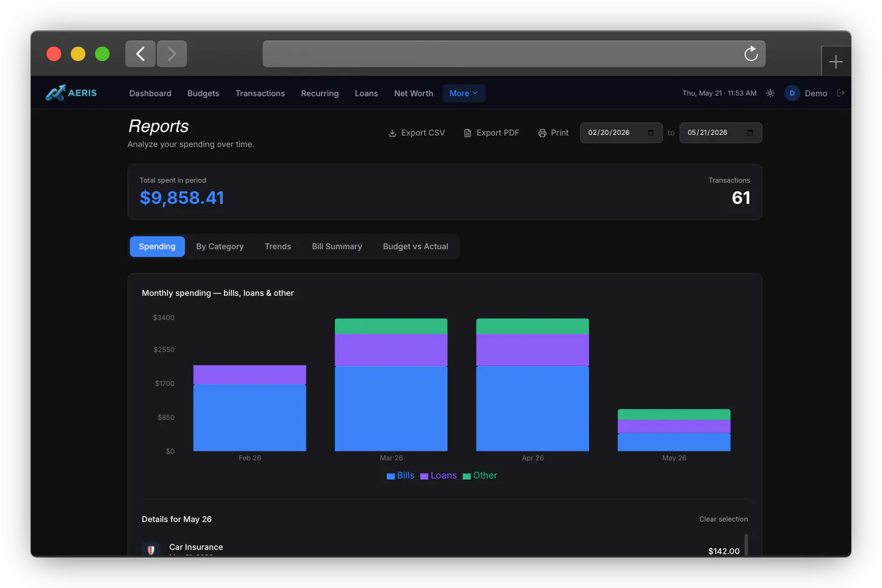Click the date and time text

[x=719, y=93]
